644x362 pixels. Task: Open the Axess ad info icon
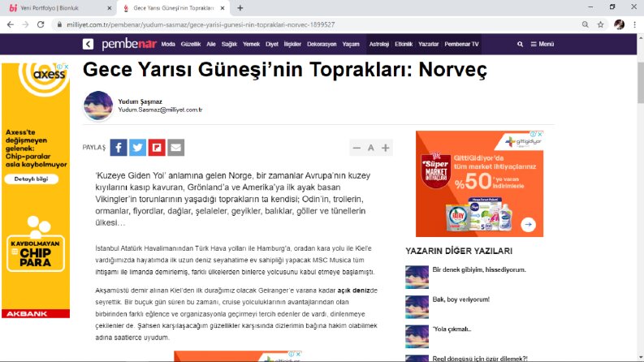(59, 67)
